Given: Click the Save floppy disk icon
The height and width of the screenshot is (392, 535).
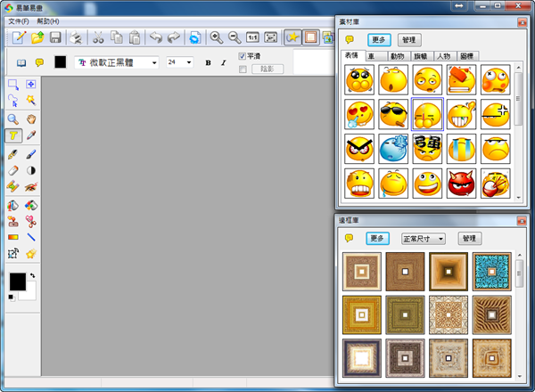Looking at the screenshot, I should pyautogui.click(x=55, y=37).
